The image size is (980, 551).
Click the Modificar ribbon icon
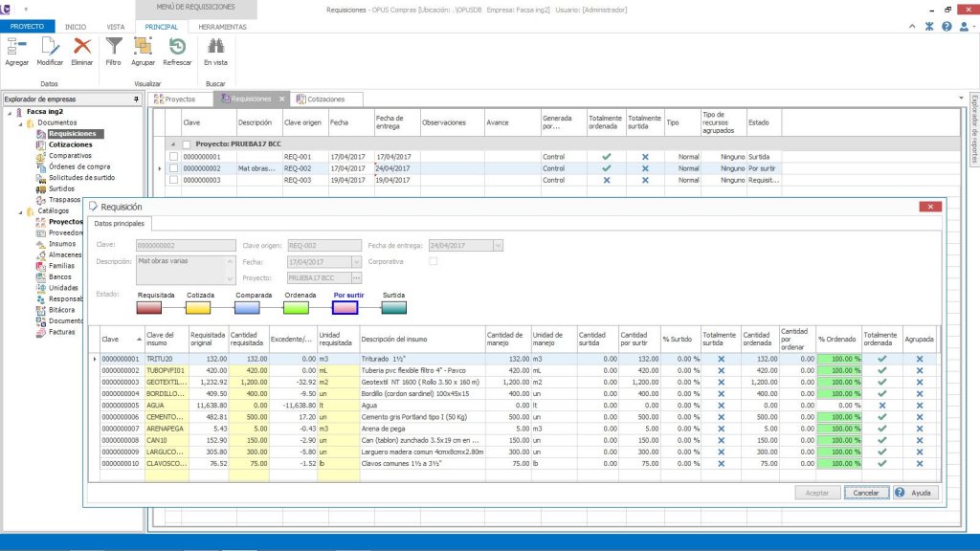(50, 48)
